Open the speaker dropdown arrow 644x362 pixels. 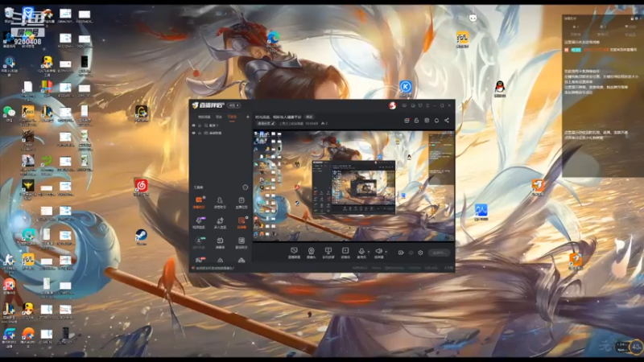pyautogui.click(x=386, y=252)
